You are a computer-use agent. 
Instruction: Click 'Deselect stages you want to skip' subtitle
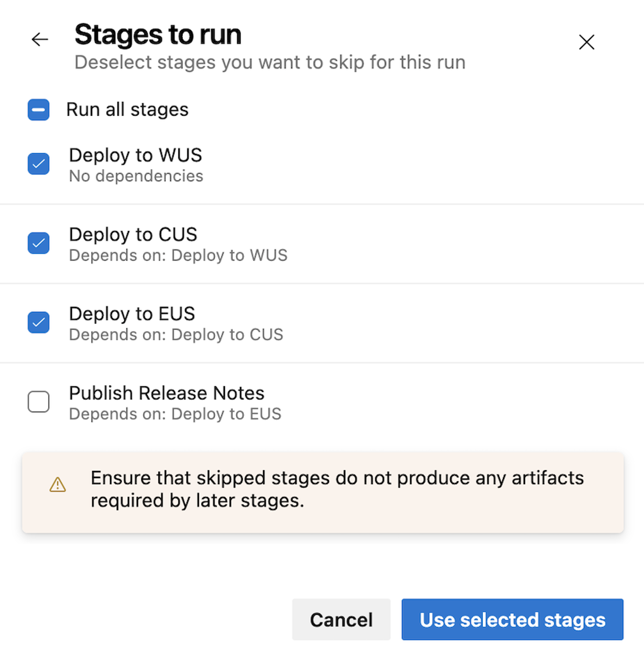[x=269, y=62]
